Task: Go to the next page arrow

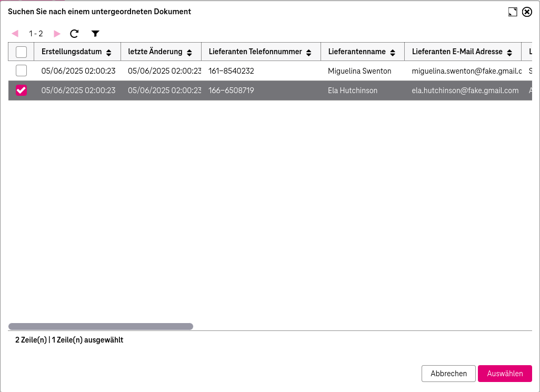Action: pos(57,34)
